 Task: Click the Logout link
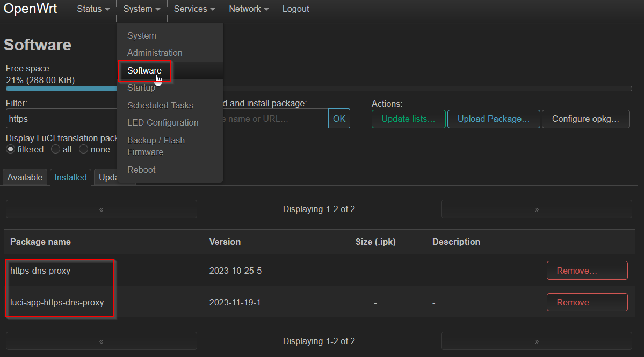[296, 9]
